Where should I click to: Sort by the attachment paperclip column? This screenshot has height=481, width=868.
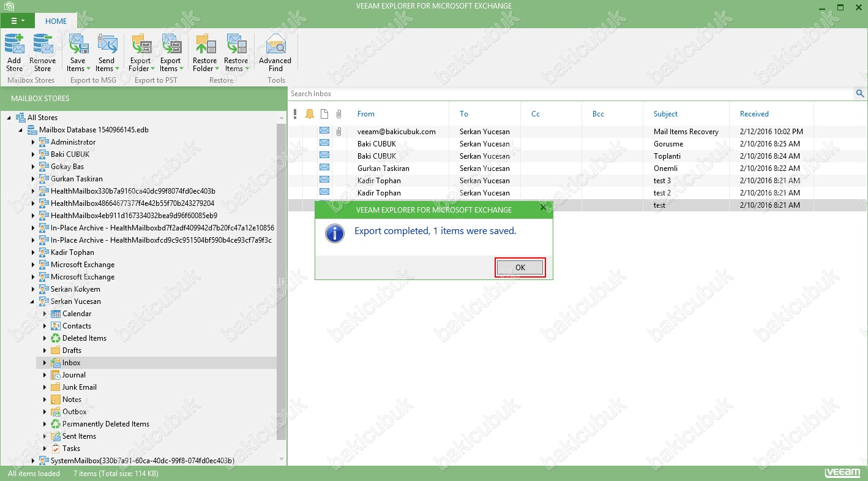click(339, 114)
